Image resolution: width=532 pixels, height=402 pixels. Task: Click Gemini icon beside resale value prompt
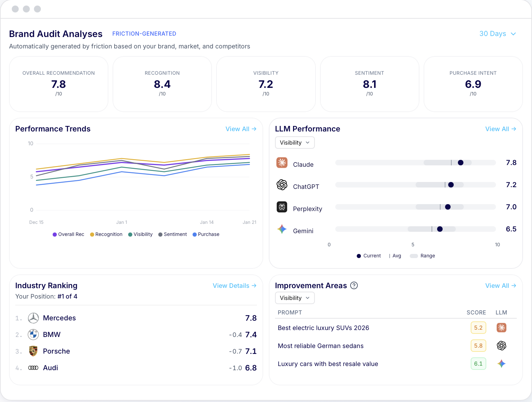pyautogui.click(x=502, y=364)
